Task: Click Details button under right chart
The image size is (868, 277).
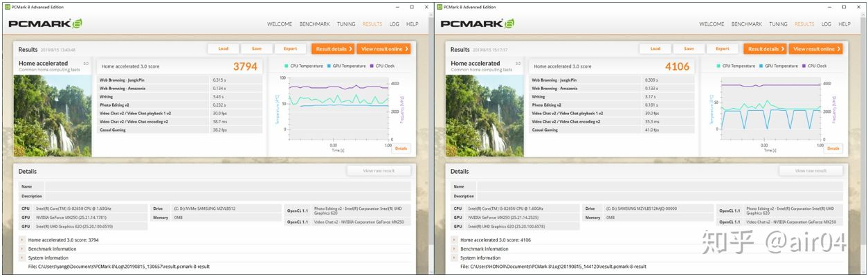Action: click(833, 148)
